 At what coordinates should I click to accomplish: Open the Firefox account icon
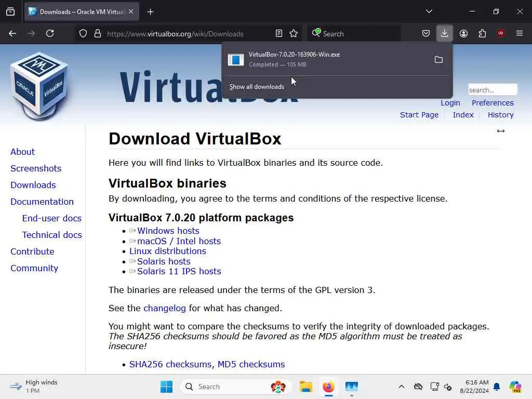(463, 33)
